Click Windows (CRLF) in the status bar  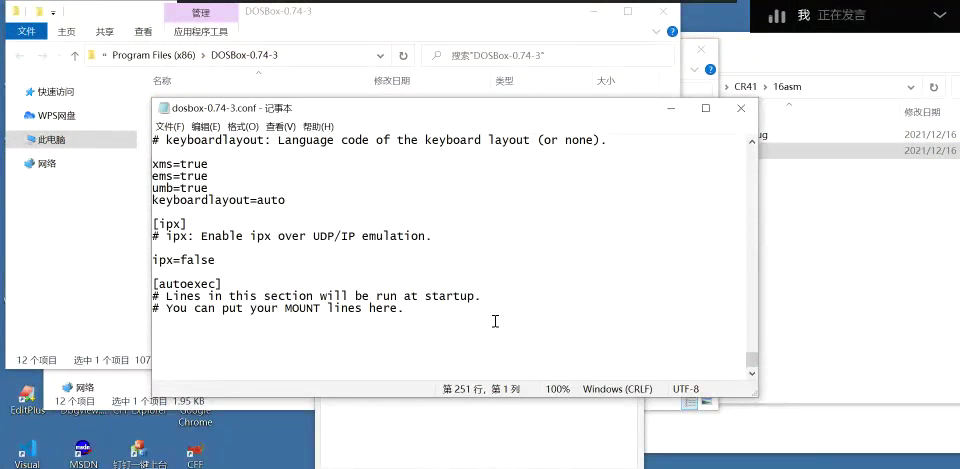(617, 389)
